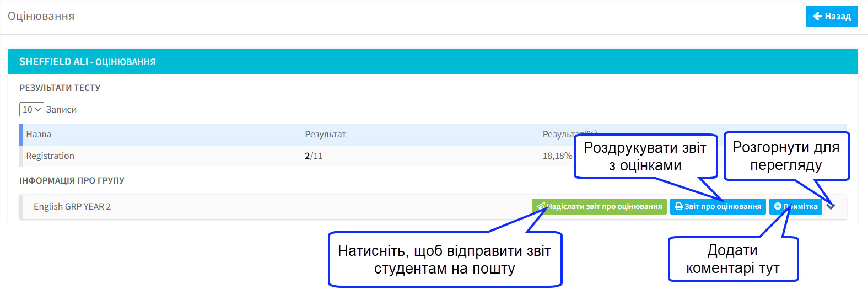Click the Оцінювання page title
The height and width of the screenshot is (289, 868).
point(41,17)
